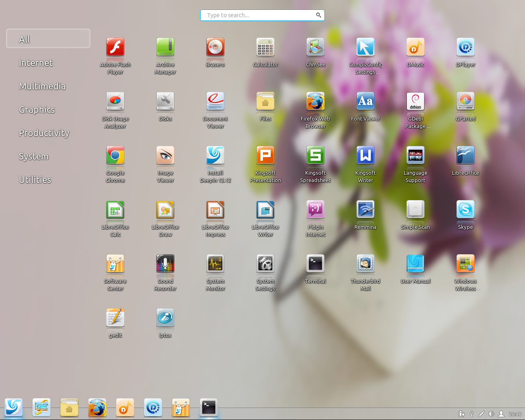The image size is (525, 420).
Task: Open System Monitor
Action: tap(215, 263)
